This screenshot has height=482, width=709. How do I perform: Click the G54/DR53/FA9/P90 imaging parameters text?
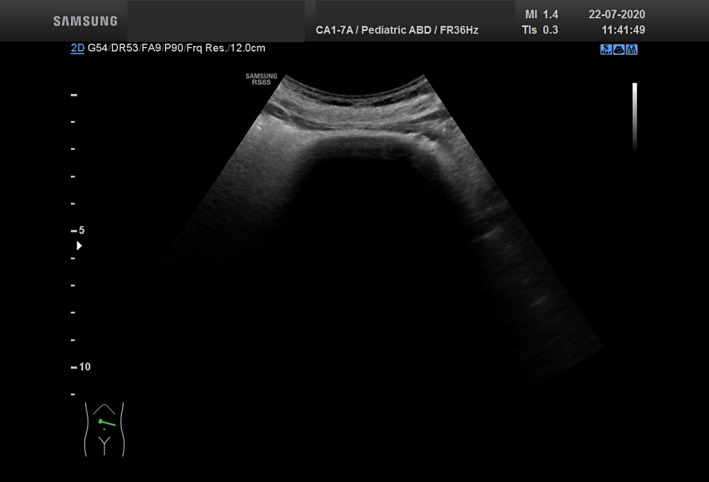click(x=136, y=48)
